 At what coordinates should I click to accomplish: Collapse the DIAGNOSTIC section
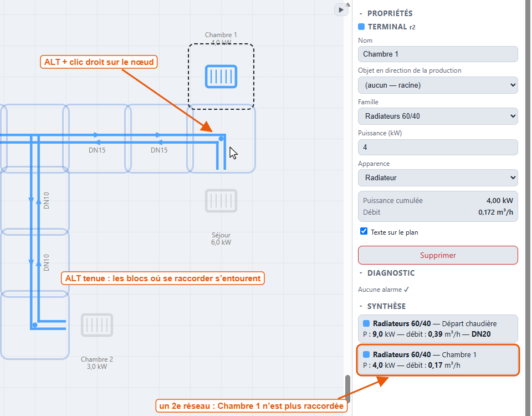click(361, 273)
